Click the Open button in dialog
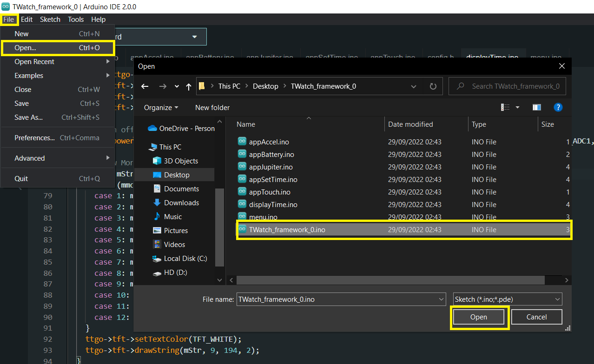The image size is (594, 364). [x=478, y=317]
